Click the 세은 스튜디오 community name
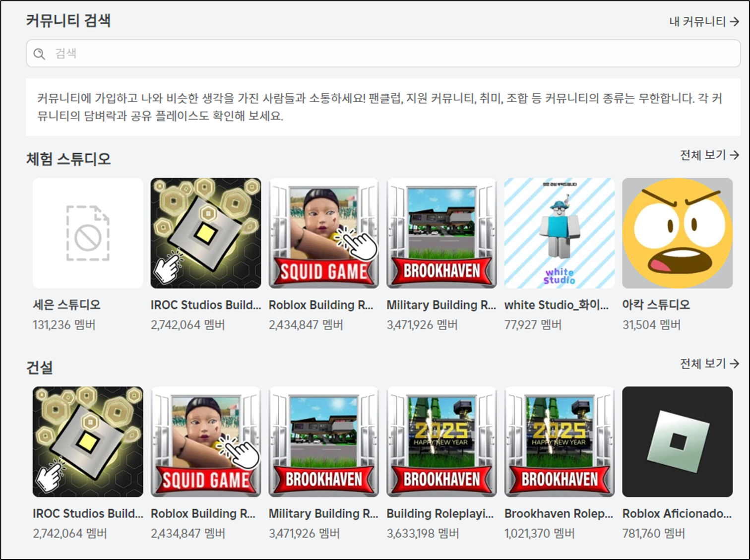Viewport: 750px width, 560px height. pos(66,305)
